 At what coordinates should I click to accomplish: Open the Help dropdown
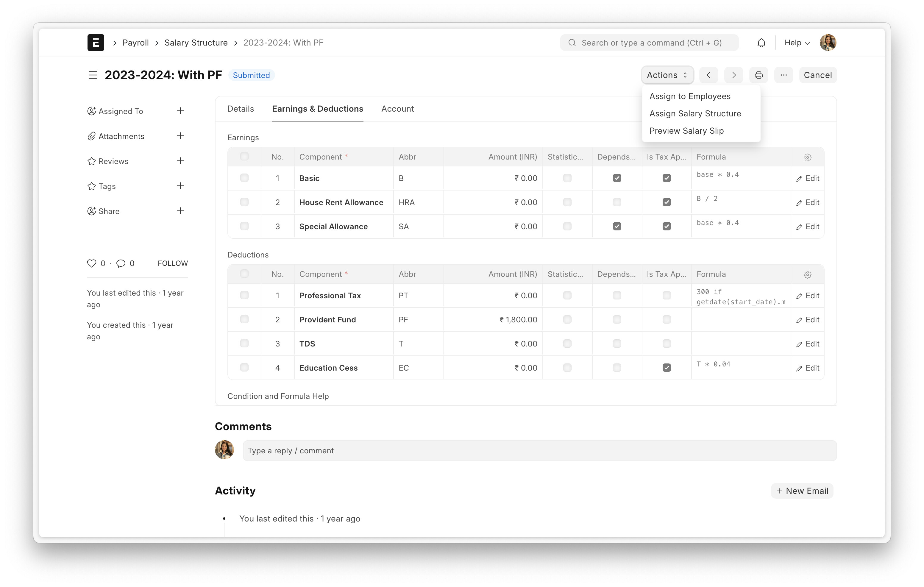(797, 43)
